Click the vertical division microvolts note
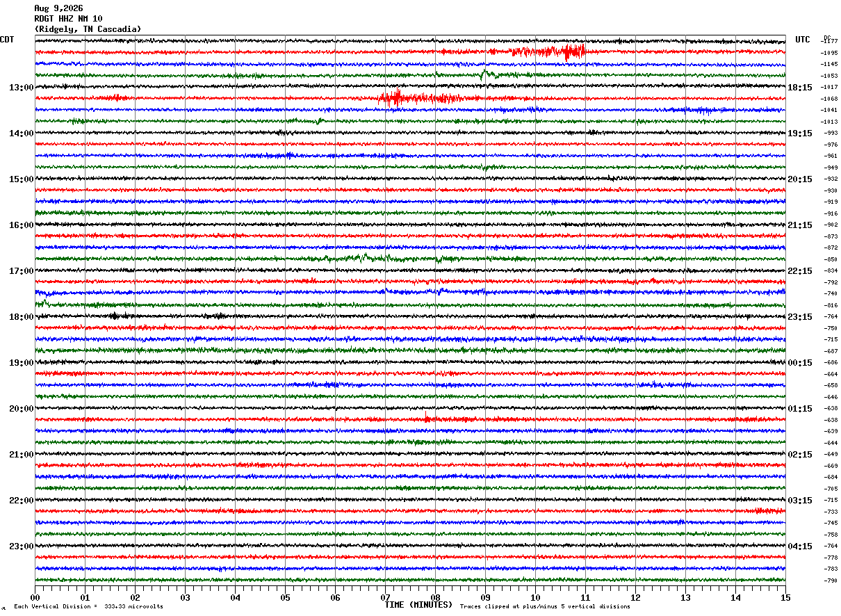Image resolution: width=841 pixels, height=616 pixels. coord(89,606)
